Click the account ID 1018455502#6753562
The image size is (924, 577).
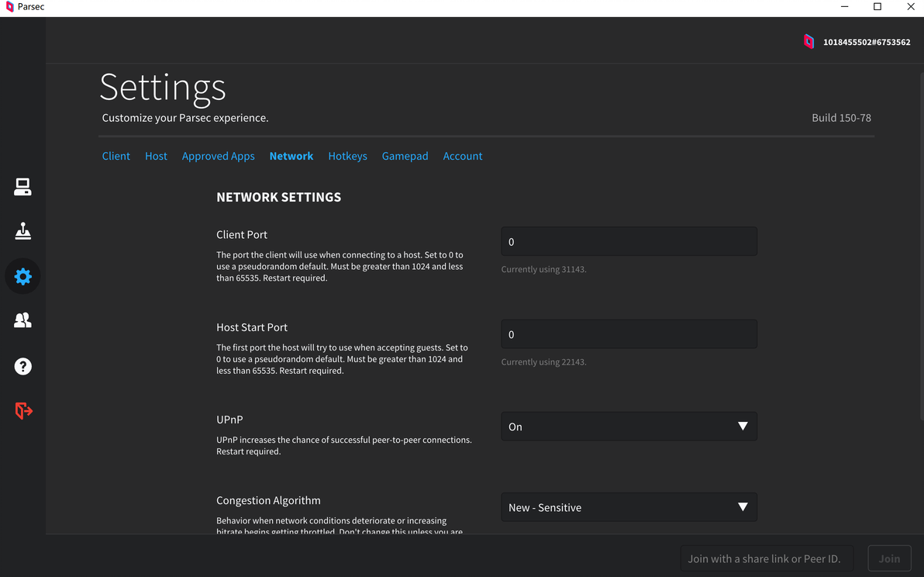(867, 42)
